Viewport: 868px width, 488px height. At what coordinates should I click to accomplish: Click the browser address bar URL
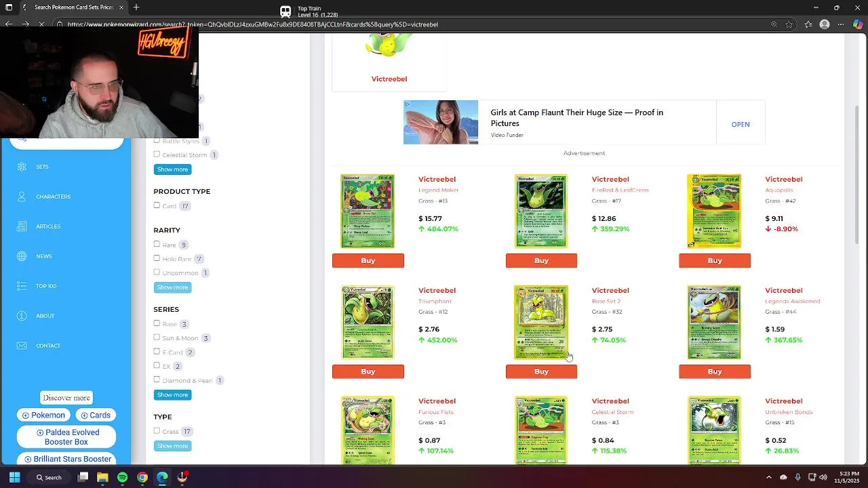252,24
